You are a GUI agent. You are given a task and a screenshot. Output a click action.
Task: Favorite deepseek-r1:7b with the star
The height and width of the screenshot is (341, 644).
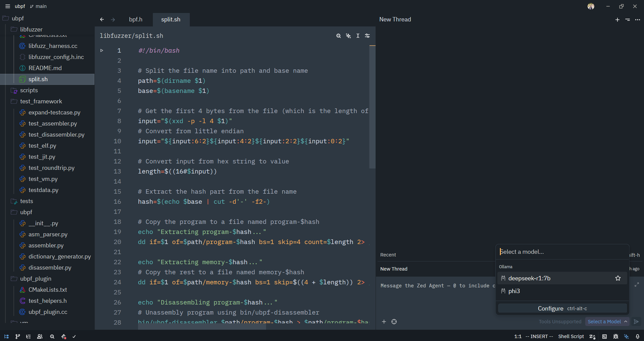618,278
